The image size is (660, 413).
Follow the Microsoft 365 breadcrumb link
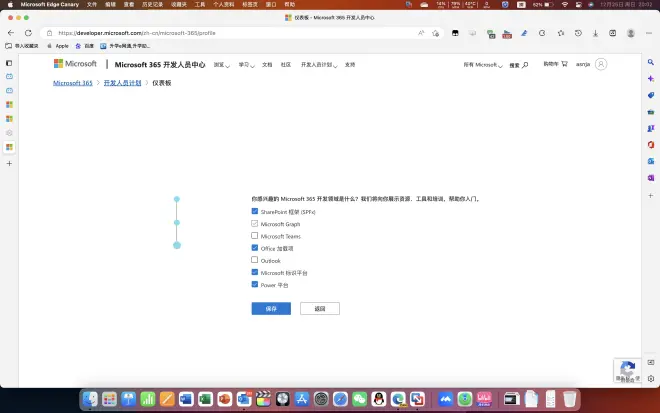coord(72,83)
